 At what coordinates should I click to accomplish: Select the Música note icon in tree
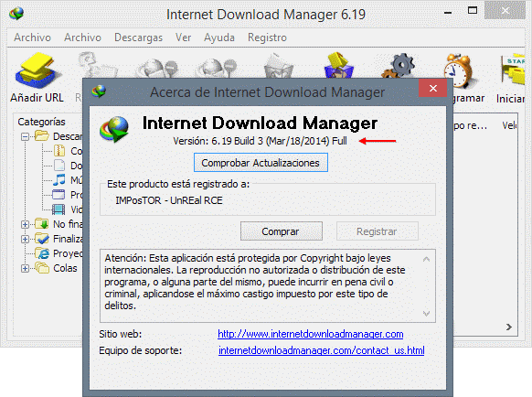(59, 179)
